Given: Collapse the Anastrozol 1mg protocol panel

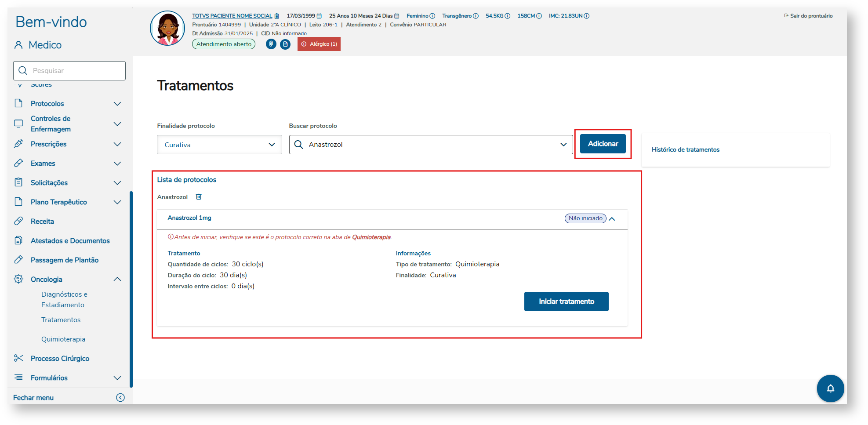Looking at the screenshot, I should (612, 218).
